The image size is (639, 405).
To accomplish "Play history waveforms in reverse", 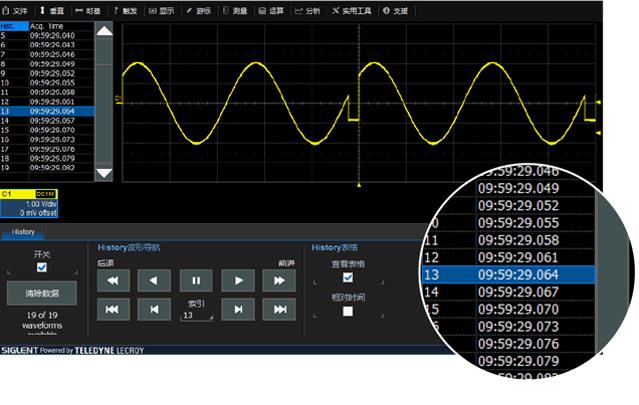I will click(x=153, y=282).
